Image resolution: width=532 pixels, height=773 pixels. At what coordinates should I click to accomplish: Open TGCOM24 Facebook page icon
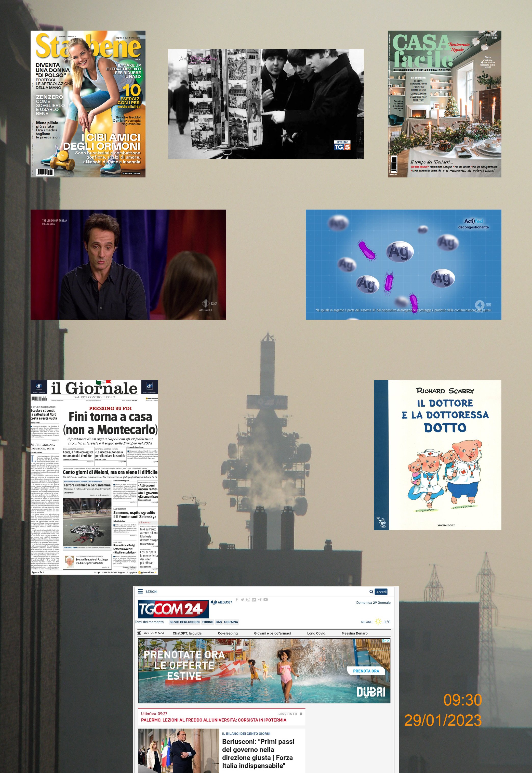point(237,599)
